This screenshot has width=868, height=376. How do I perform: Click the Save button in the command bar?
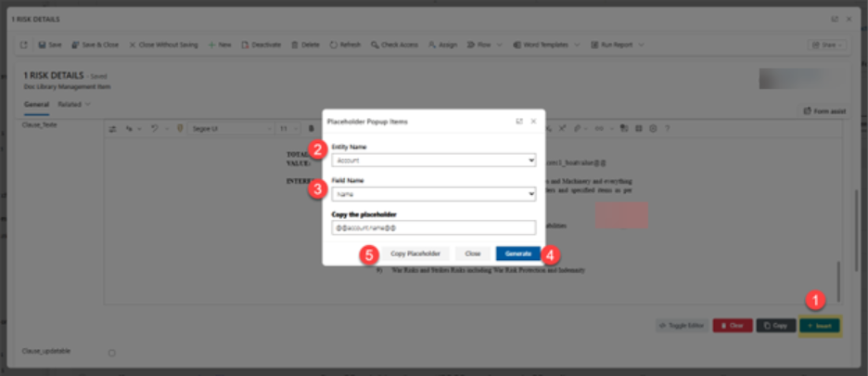coord(50,45)
